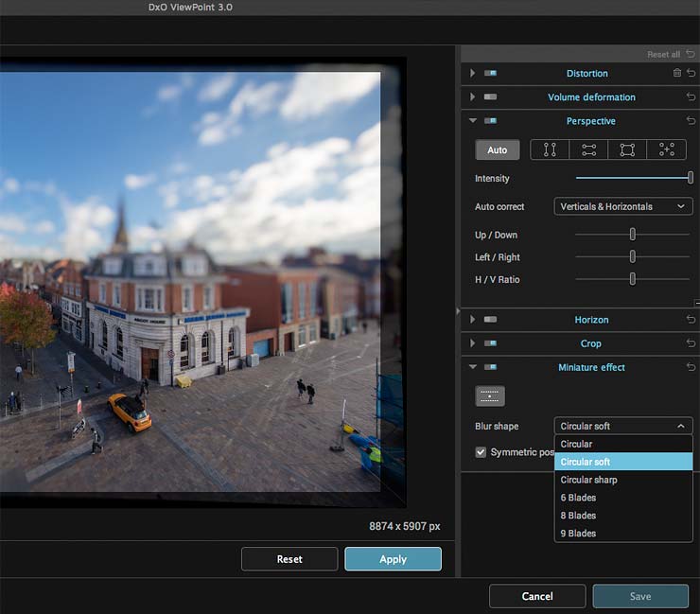Image resolution: width=700 pixels, height=614 pixels.
Task: Click the Apply button
Action: point(393,559)
